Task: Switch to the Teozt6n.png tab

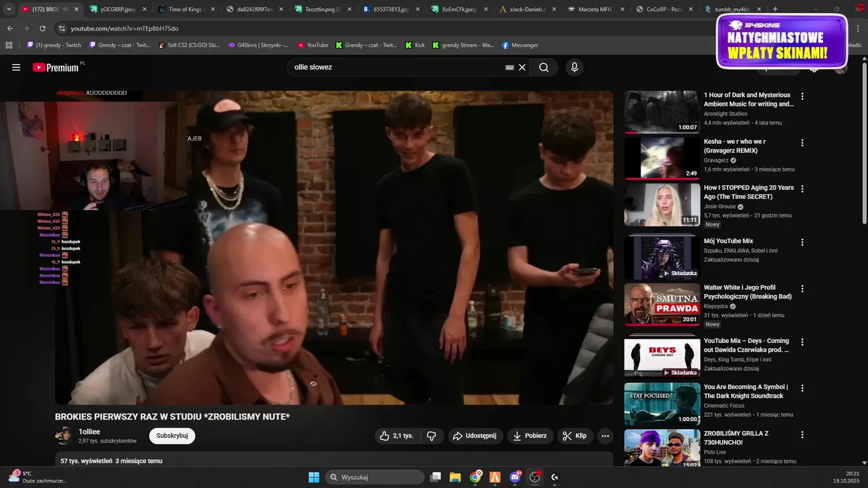Action: click(x=323, y=9)
